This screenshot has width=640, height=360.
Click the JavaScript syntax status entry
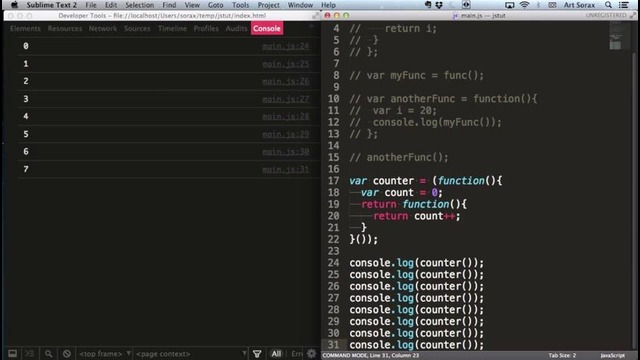tap(612, 355)
